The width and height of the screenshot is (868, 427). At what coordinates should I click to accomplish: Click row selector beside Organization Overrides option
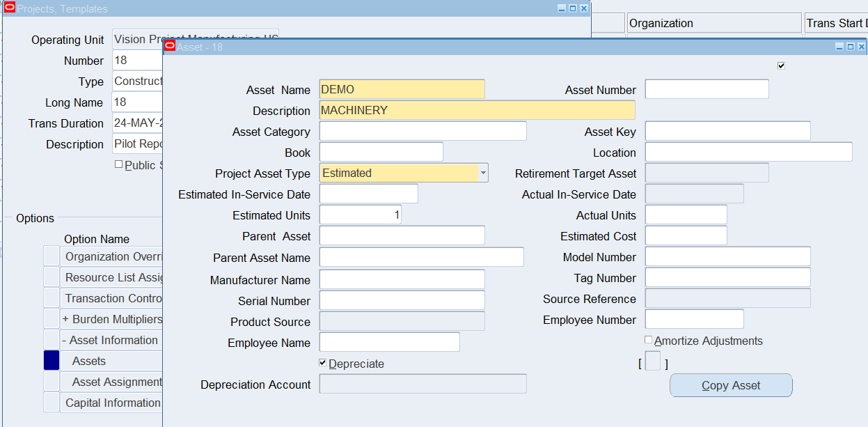click(52, 256)
